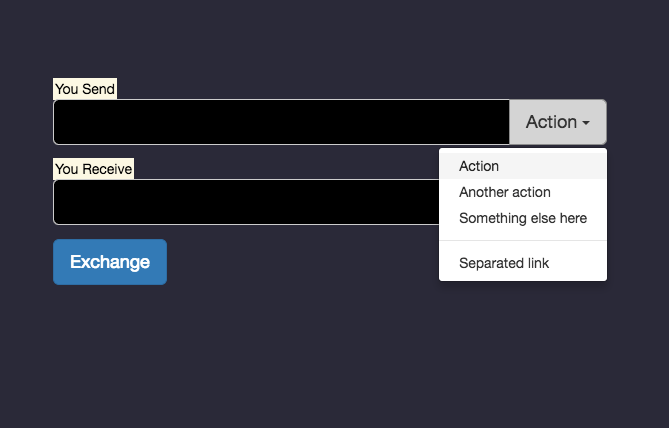Click the "You Send" label
The width and height of the screenshot is (669, 428).
[85, 89]
